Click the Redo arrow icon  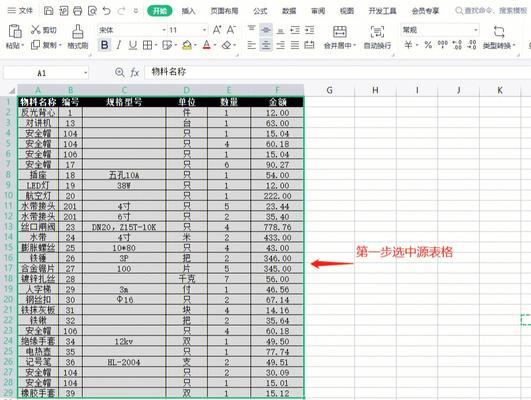(x=121, y=11)
